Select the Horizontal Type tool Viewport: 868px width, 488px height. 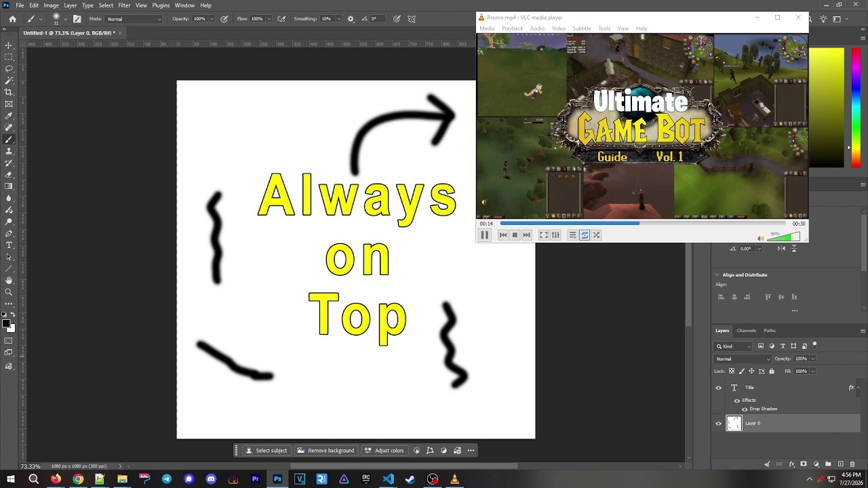click(9, 245)
